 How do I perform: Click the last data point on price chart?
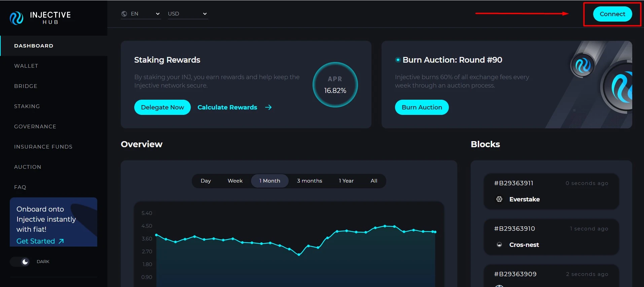435,232
